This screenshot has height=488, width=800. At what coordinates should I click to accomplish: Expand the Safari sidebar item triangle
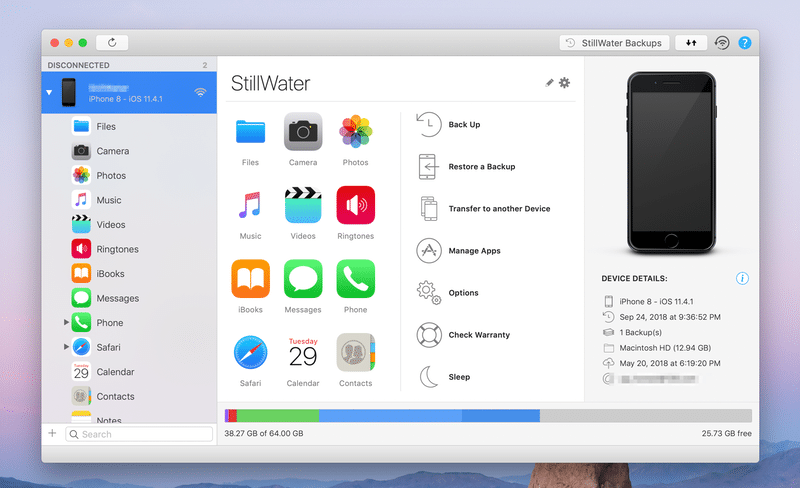pyautogui.click(x=66, y=347)
